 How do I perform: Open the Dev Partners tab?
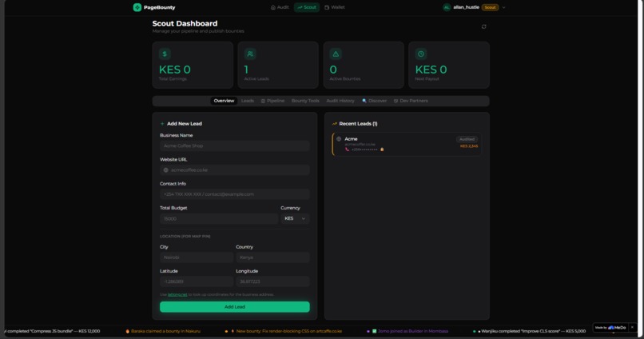[411, 101]
